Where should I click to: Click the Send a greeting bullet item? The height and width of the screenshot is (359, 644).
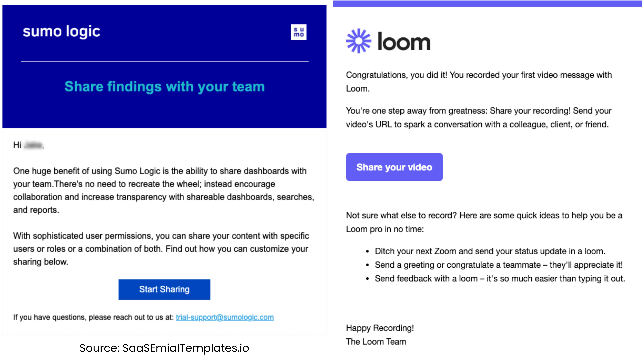pyautogui.click(x=498, y=265)
